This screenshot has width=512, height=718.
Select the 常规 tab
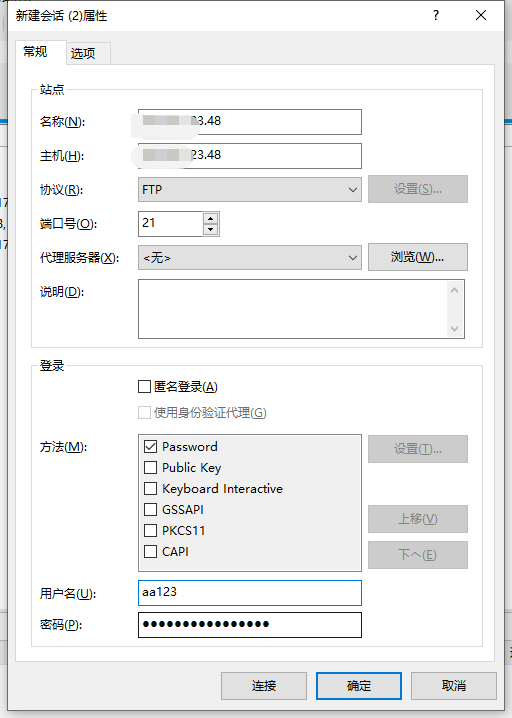point(35,52)
